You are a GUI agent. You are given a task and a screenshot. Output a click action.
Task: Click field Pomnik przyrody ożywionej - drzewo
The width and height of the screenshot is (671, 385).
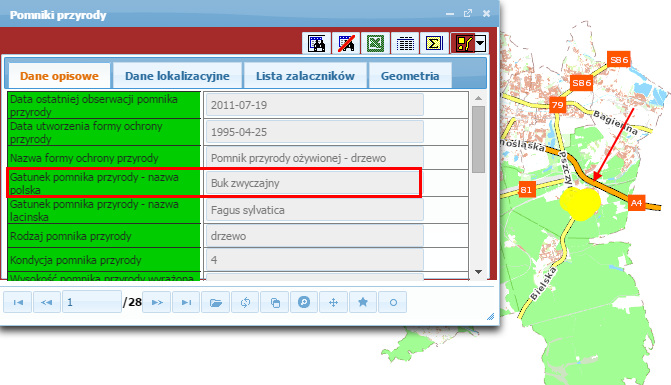click(315, 158)
